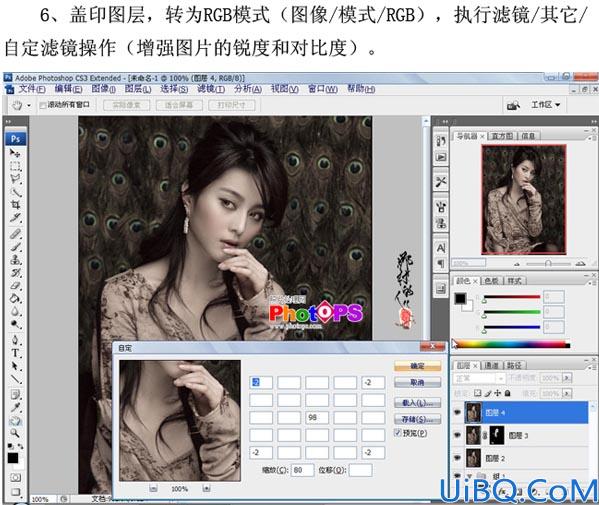Click the red channel color slider

pos(512,297)
